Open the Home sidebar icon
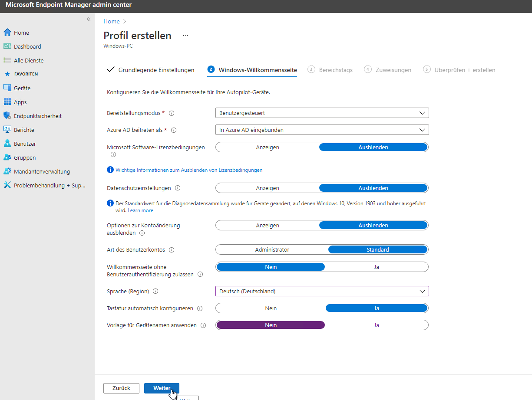Viewport: 532px width, 400px height. tap(7, 33)
